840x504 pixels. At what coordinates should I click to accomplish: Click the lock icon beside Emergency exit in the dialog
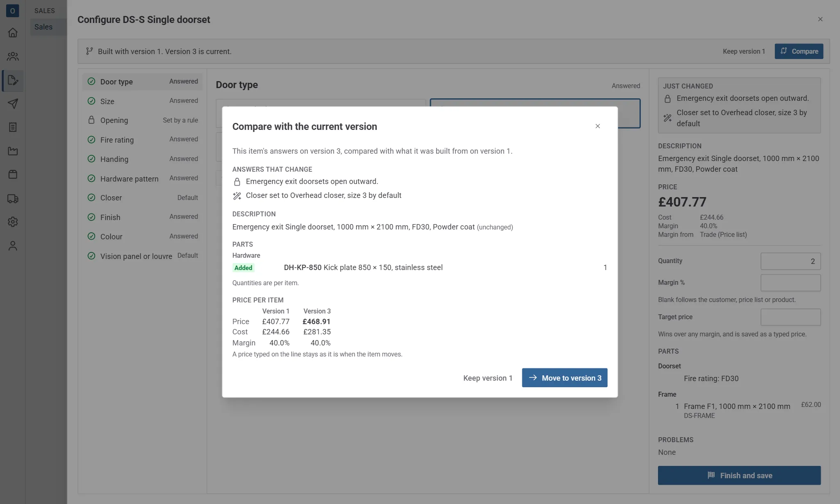(x=237, y=182)
